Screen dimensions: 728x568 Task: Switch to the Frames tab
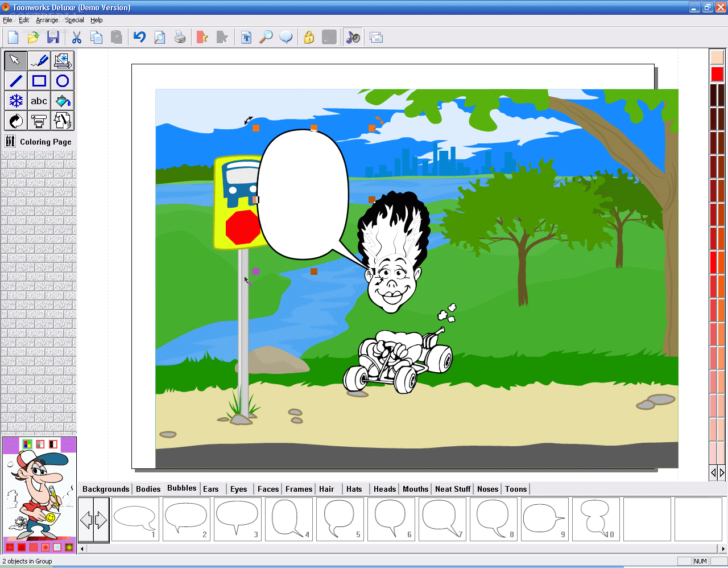pyautogui.click(x=299, y=489)
